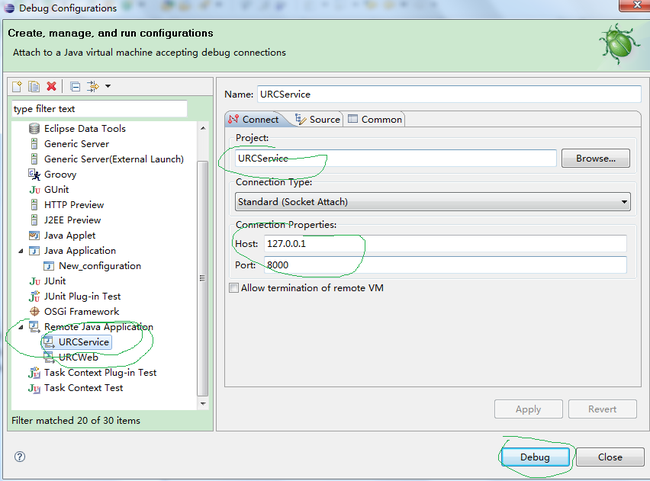Select the Eclipse Data Tools label
The image size is (650, 481).
tap(85, 129)
